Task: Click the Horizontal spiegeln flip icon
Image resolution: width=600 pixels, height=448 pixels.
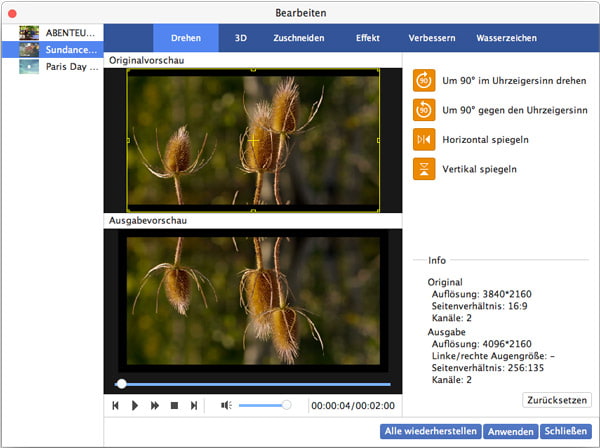Action: click(424, 139)
